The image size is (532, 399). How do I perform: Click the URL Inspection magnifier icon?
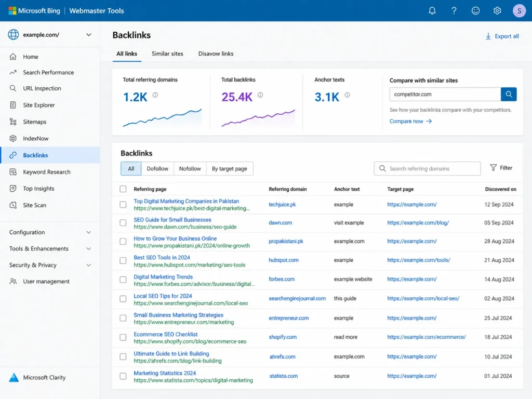pos(13,88)
